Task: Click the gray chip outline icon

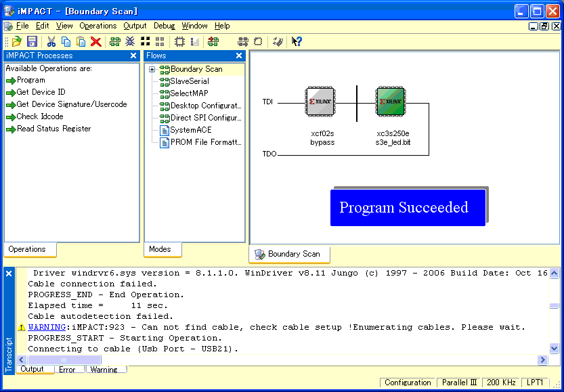Action: tap(258, 42)
